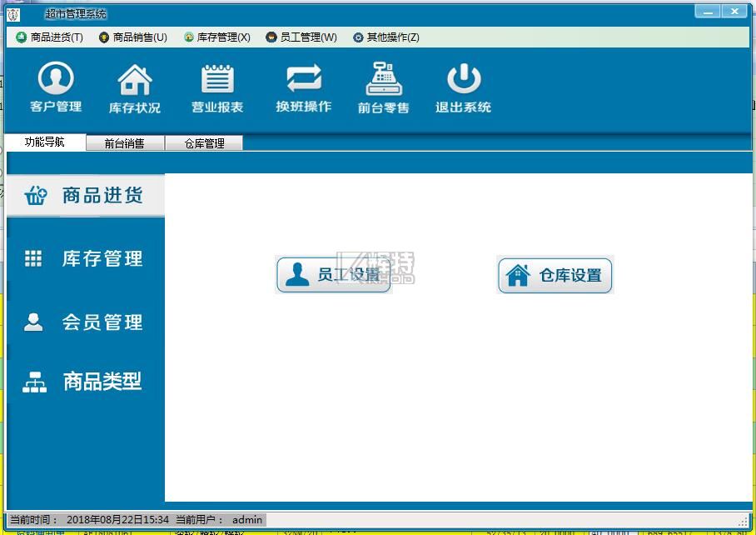This screenshot has width=756, height=535.
Task: Select 商品进货 basket icon in sidebar
Action: click(x=36, y=196)
